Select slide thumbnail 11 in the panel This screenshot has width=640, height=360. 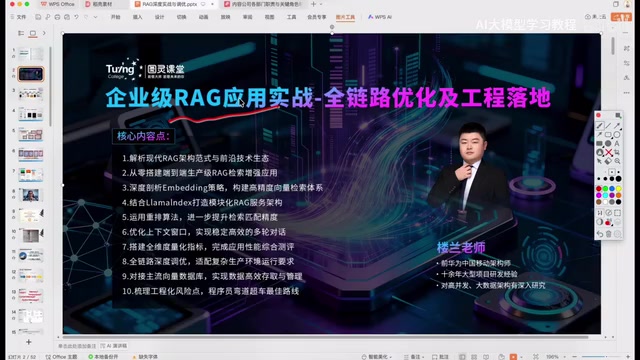pos(31,256)
